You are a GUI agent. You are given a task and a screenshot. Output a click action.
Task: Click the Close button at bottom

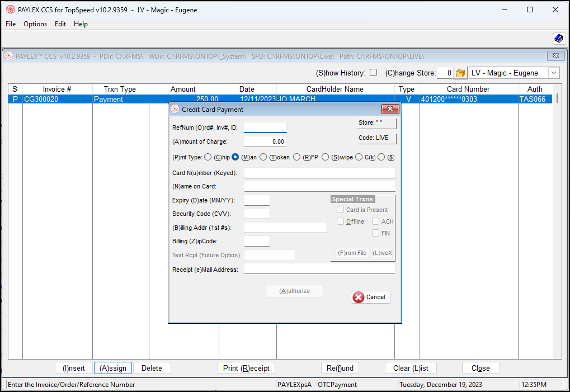[x=481, y=368]
